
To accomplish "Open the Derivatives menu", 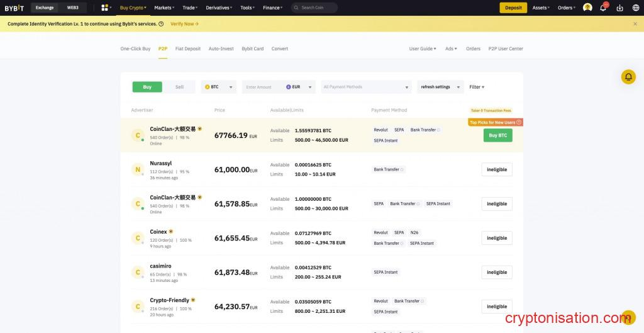I will click(219, 8).
